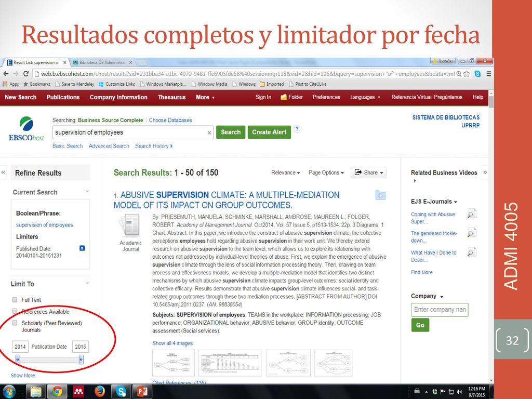Open Search History link

click(153, 146)
